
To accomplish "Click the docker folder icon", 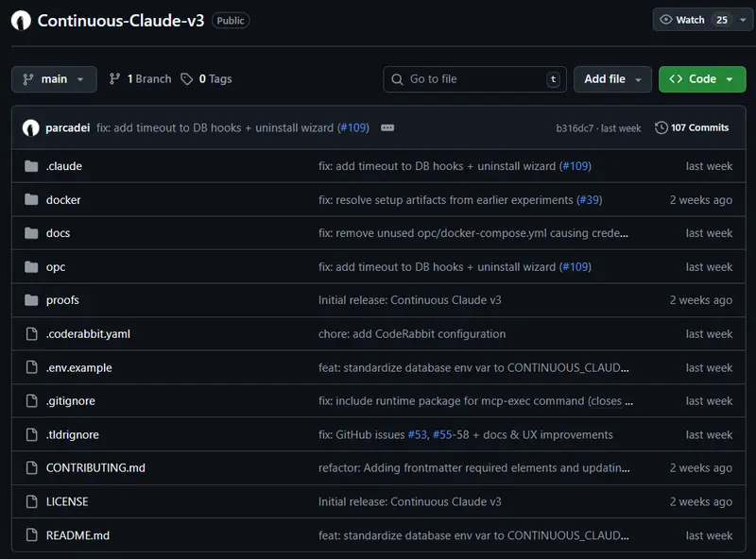I will coord(31,200).
